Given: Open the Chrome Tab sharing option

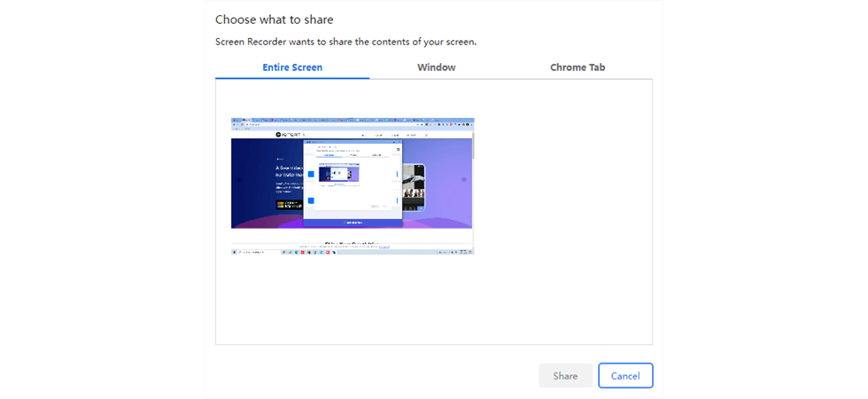Looking at the screenshot, I should 577,67.
